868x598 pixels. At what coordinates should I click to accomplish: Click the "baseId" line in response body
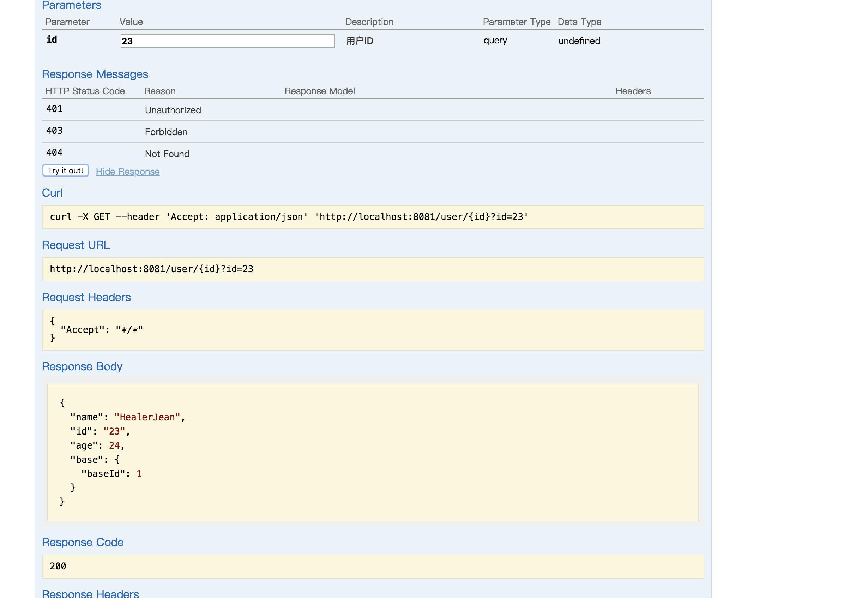click(x=111, y=474)
